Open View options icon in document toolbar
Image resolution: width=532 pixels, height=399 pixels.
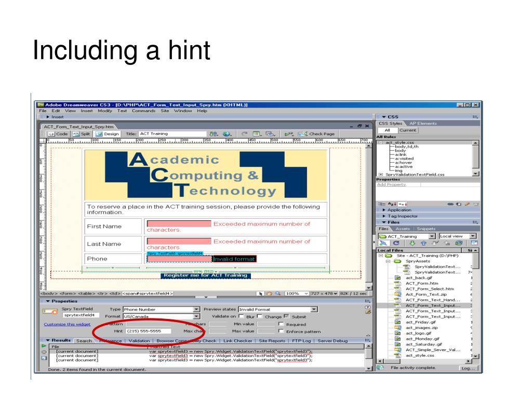tap(257, 134)
